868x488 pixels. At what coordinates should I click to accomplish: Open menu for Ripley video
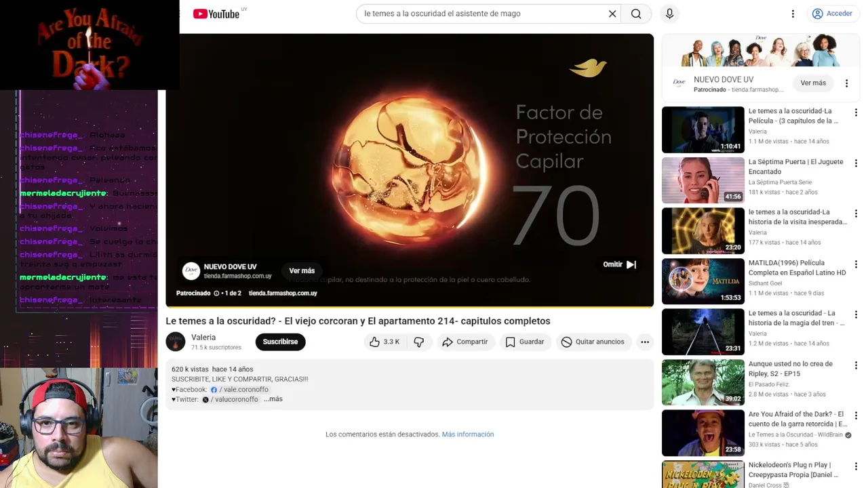point(856,365)
